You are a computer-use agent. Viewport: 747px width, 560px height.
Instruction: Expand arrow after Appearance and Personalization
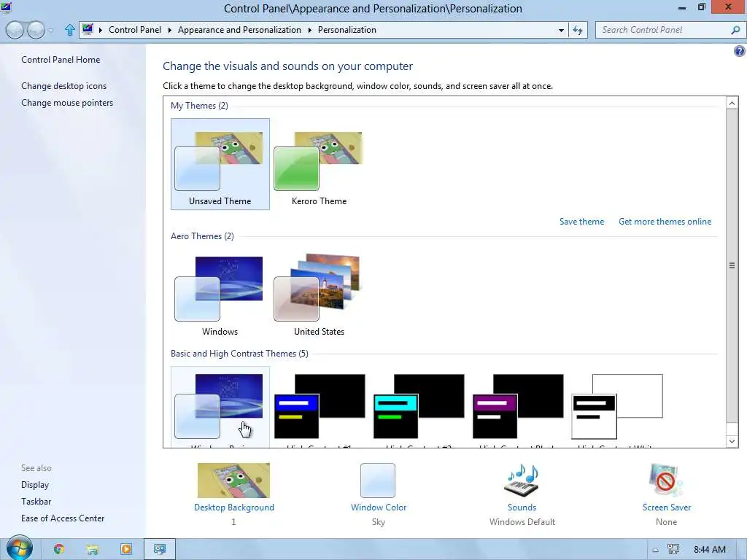309,30
